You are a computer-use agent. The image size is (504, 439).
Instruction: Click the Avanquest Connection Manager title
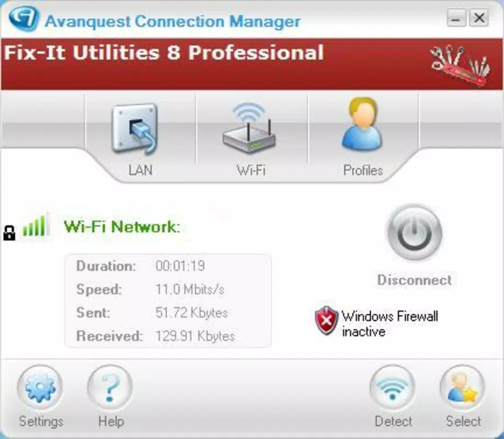click(x=173, y=22)
